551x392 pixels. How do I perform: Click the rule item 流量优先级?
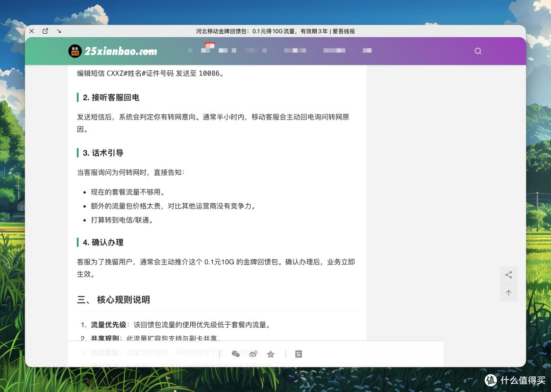(x=181, y=325)
